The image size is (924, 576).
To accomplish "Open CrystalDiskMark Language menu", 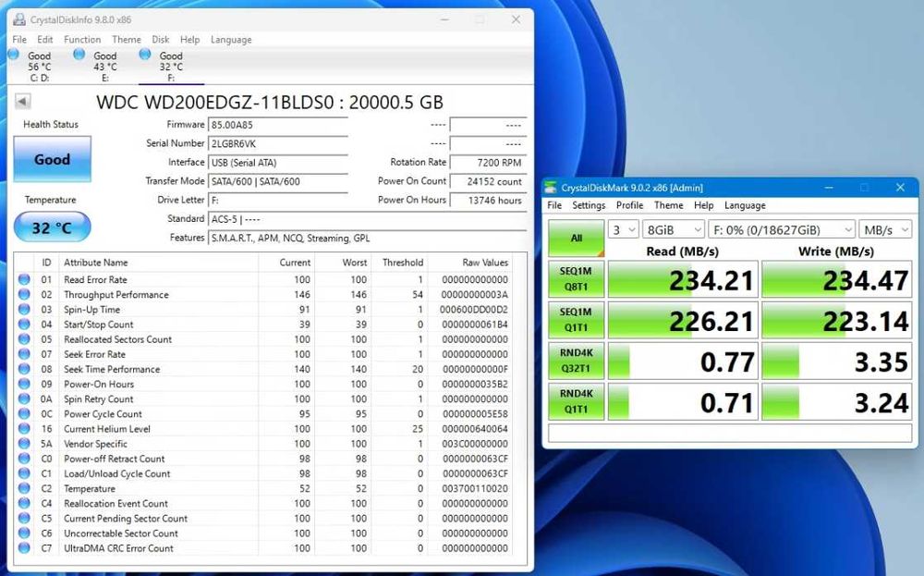I will pos(745,205).
